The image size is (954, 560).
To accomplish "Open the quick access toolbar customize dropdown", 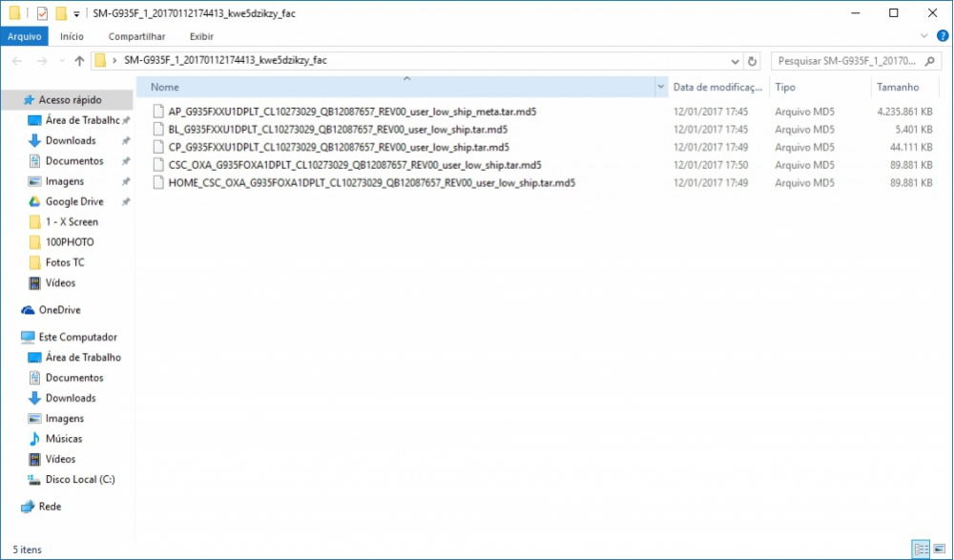I will pyautogui.click(x=76, y=14).
